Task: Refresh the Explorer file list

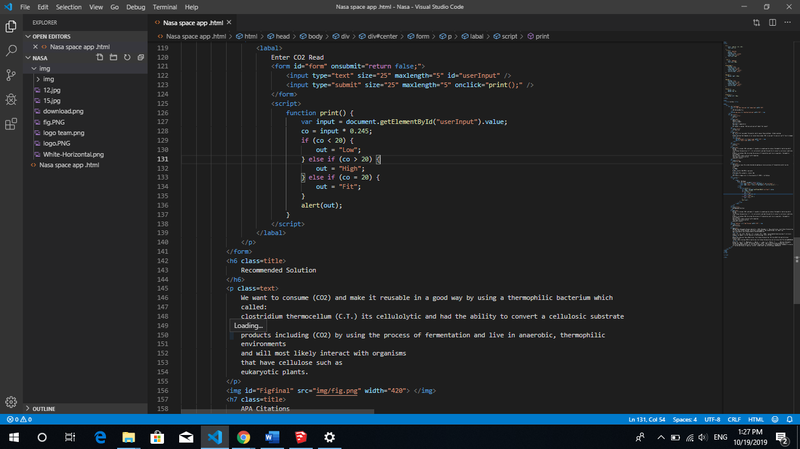Action: click(x=127, y=57)
